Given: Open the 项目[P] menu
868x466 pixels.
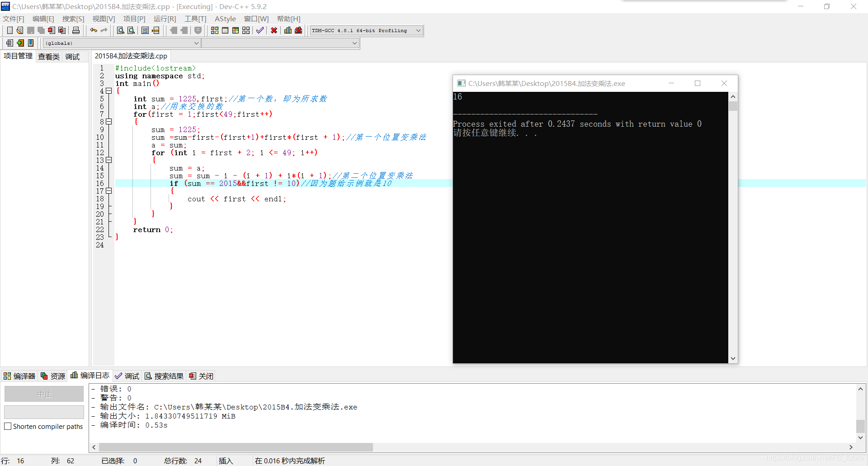Looking at the screenshot, I should [x=134, y=19].
